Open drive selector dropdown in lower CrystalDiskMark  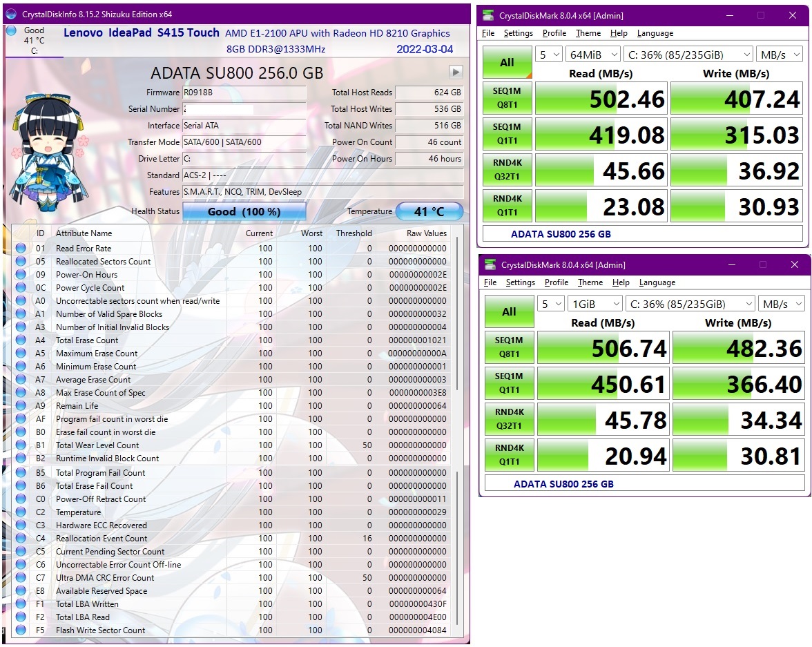pyautogui.click(x=690, y=304)
